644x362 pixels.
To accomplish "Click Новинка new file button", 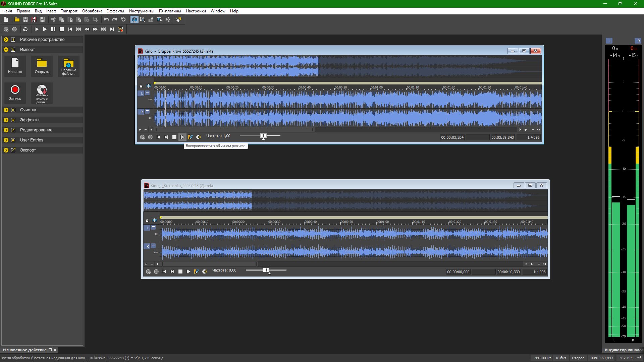I will click(x=15, y=66).
